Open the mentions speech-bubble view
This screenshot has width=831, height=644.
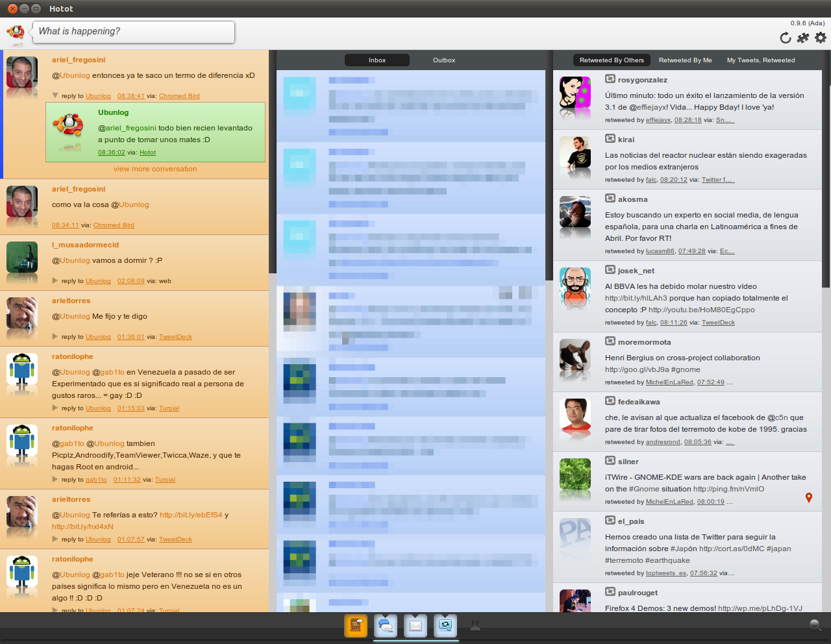click(386, 626)
